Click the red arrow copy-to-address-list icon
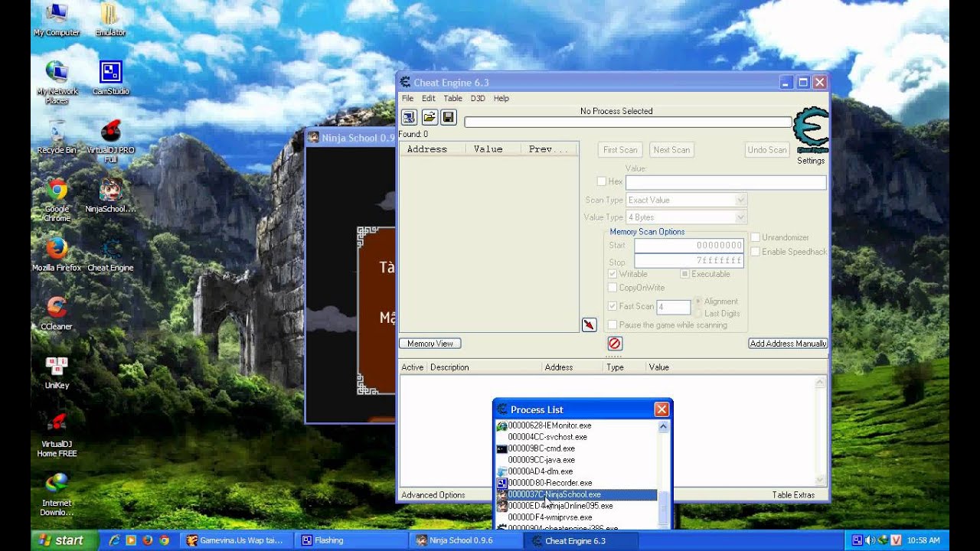The width and height of the screenshot is (980, 551). (589, 325)
